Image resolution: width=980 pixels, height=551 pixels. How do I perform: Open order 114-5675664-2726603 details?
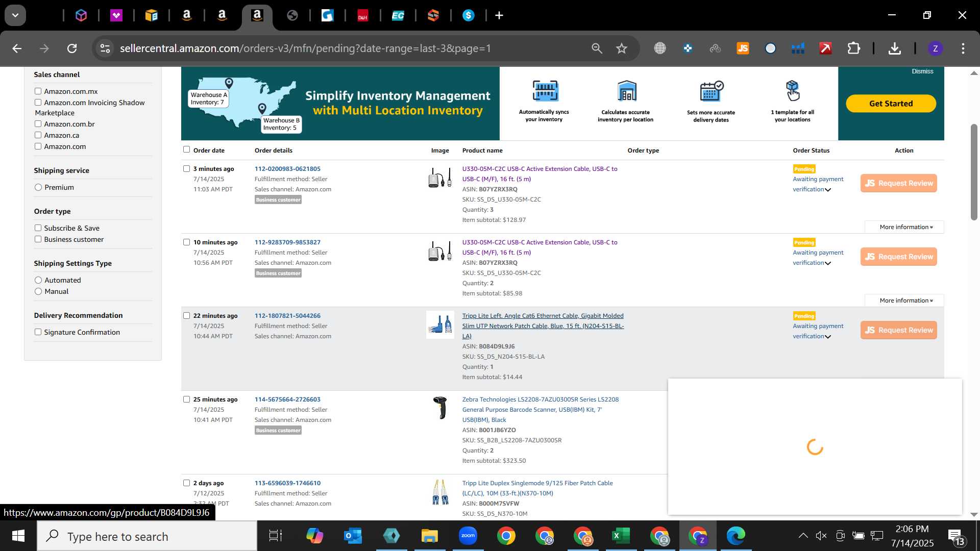click(x=287, y=399)
